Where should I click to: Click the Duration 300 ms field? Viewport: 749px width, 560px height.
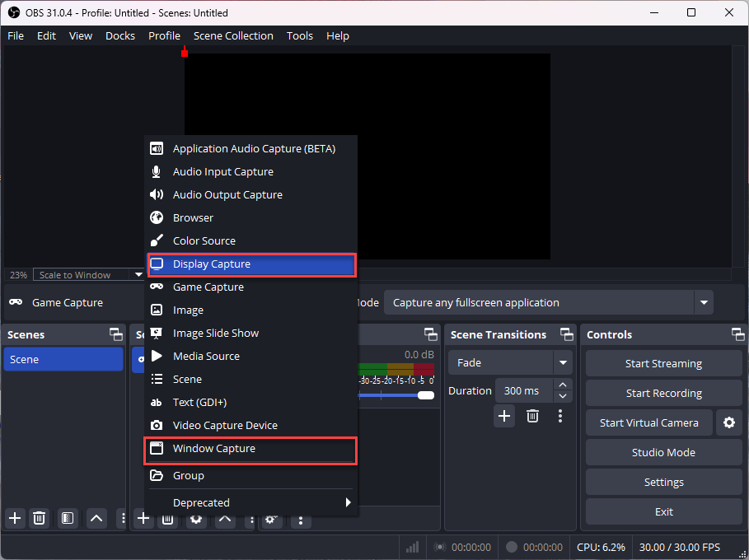tap(524, 390)
